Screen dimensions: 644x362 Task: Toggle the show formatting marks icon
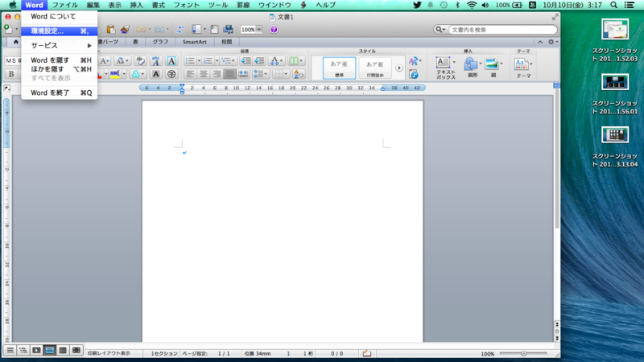[x=180, y=29]
